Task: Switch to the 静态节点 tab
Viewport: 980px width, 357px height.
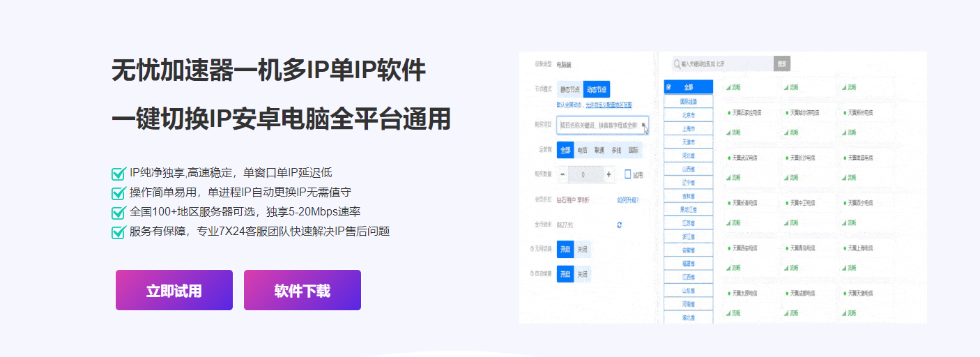Action: point(570,89)
